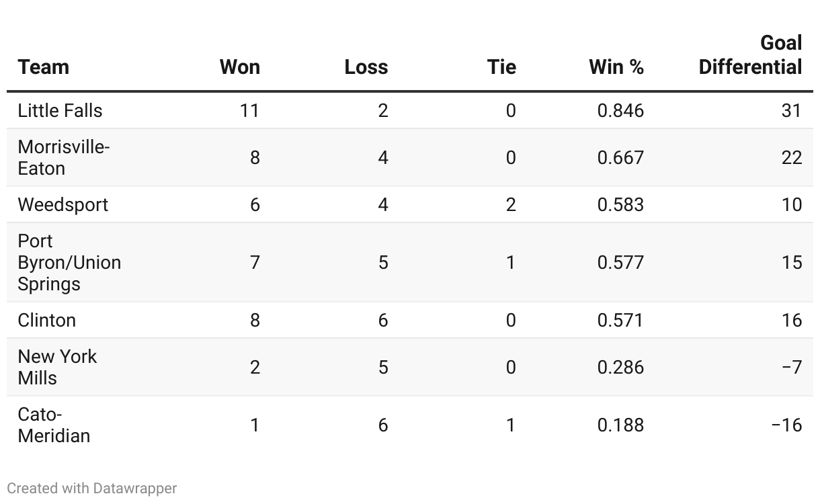Click the Tie column header
The image size is (820, 504).
(502, 67)
